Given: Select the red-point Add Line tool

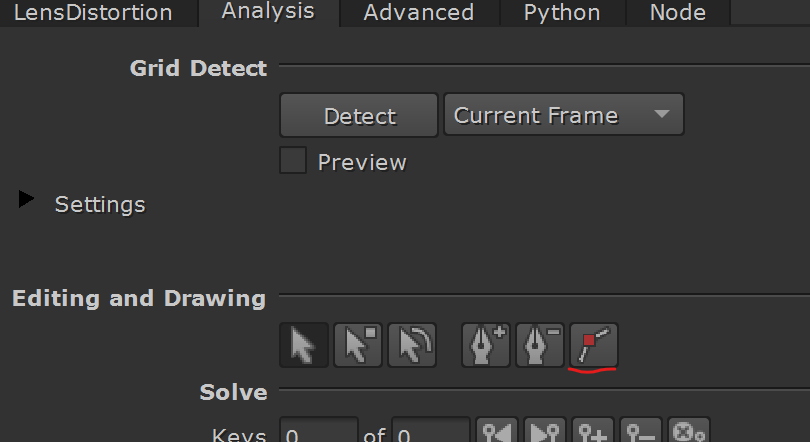Looking at the screenshot, I should click(594, 345).
